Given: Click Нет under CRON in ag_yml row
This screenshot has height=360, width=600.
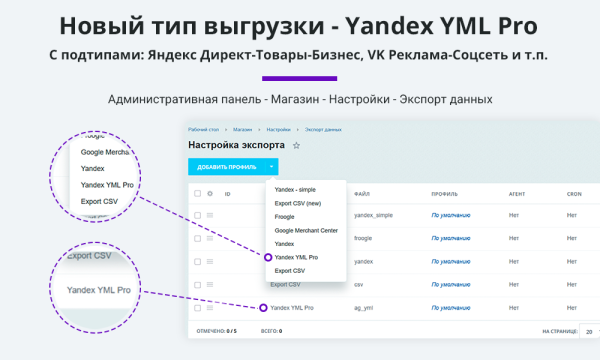Looking at the screenshot, I should point(572,308).
